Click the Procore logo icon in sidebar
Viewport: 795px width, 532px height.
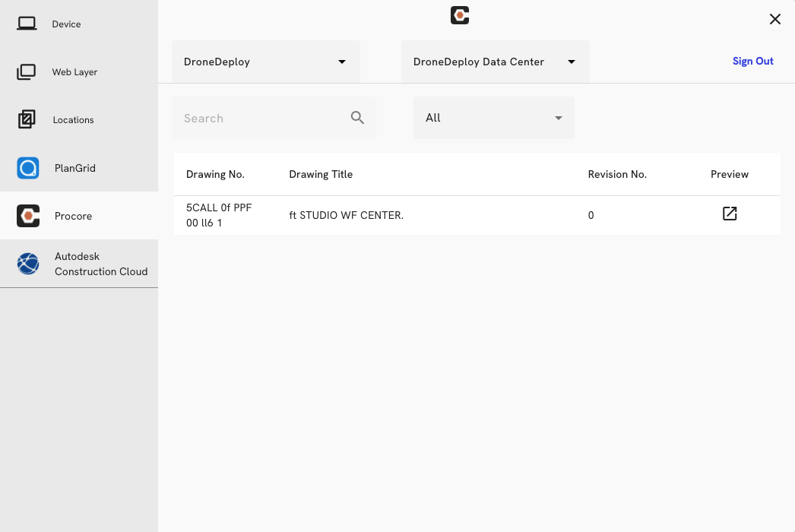(28, 216)
